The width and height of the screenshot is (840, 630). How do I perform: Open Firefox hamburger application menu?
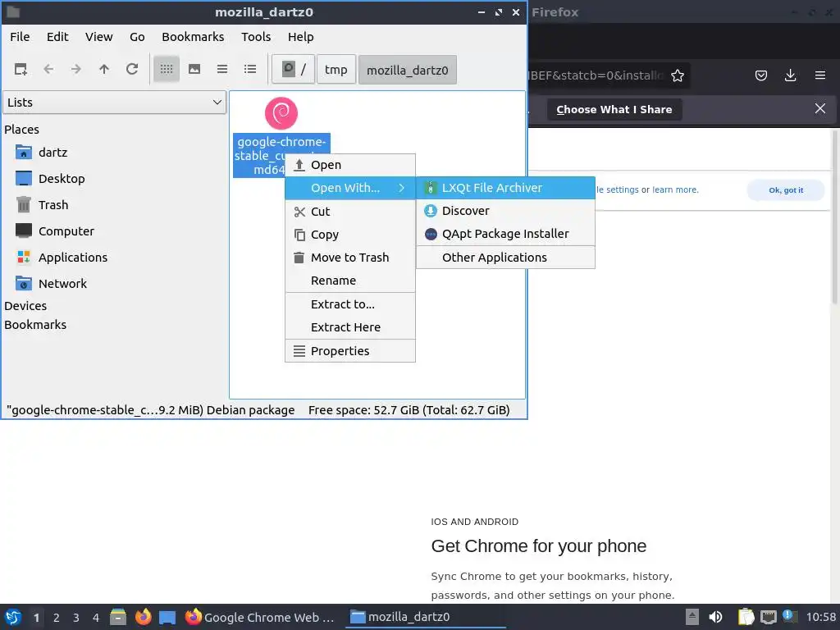820,75
